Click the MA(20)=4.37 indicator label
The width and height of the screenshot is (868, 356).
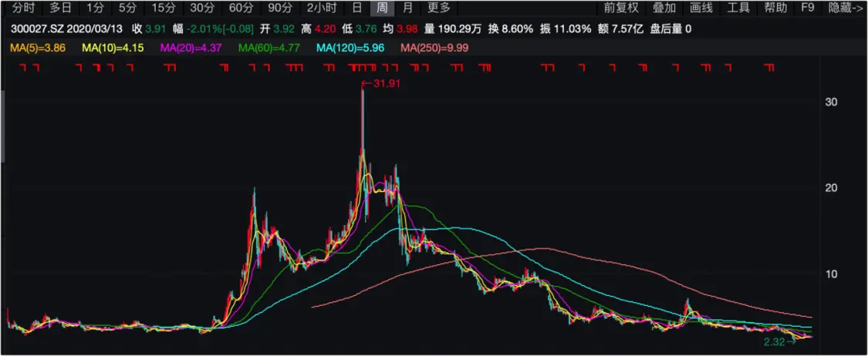(191, 48)
